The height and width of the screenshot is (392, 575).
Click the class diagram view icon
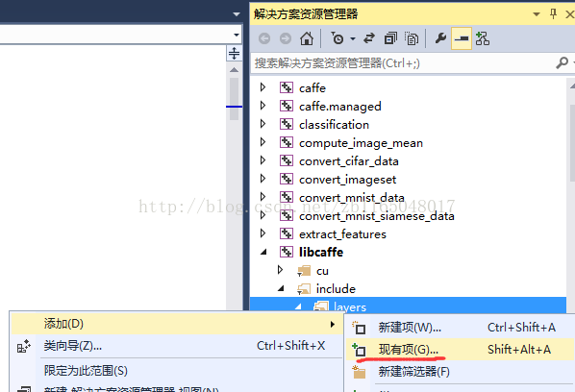pos(483,38)
